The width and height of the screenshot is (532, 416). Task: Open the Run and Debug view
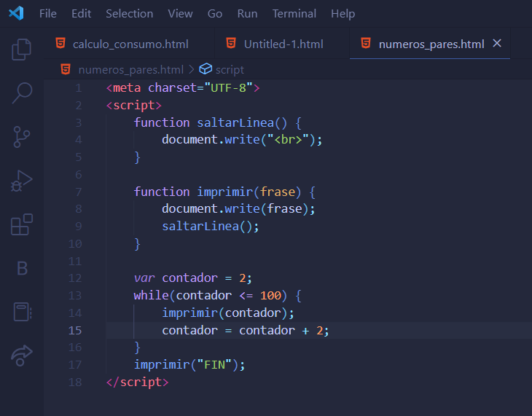click(x=22, y=181)
